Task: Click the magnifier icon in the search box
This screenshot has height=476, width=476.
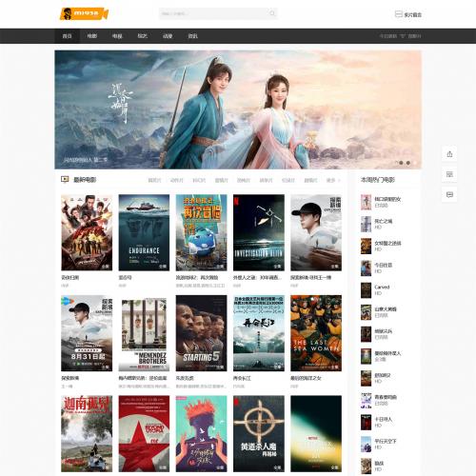Action: pos(272,13)
